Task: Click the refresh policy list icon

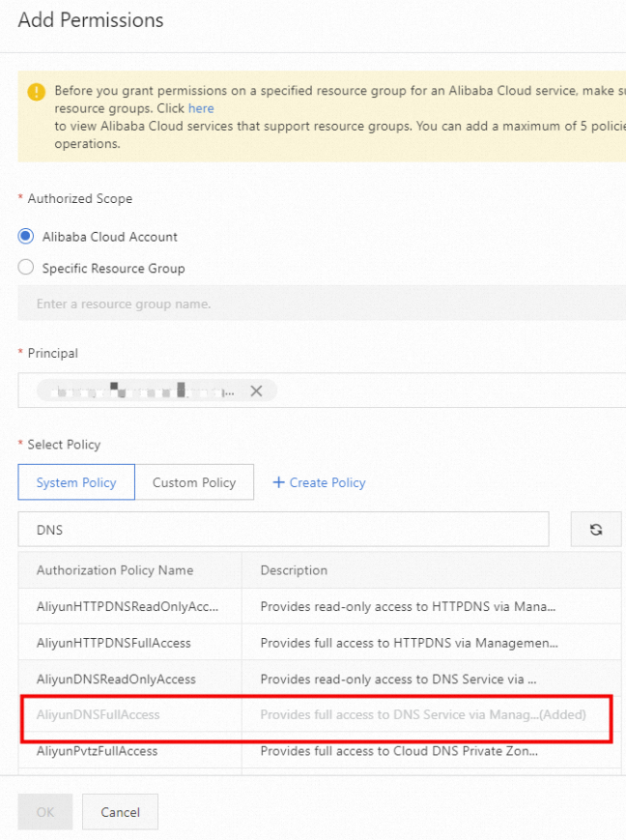Action: [x=596, y=530]
